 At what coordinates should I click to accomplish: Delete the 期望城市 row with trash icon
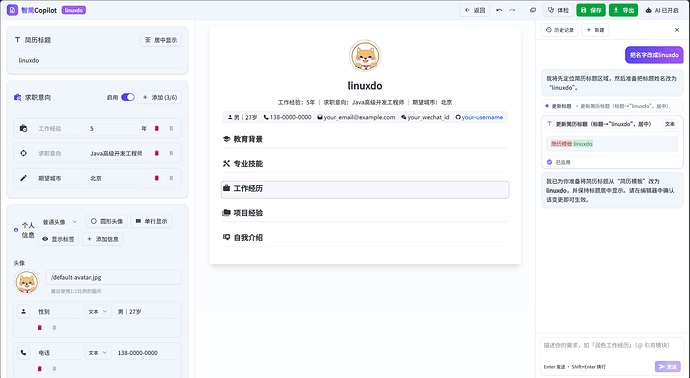click(x=157, y=178)
